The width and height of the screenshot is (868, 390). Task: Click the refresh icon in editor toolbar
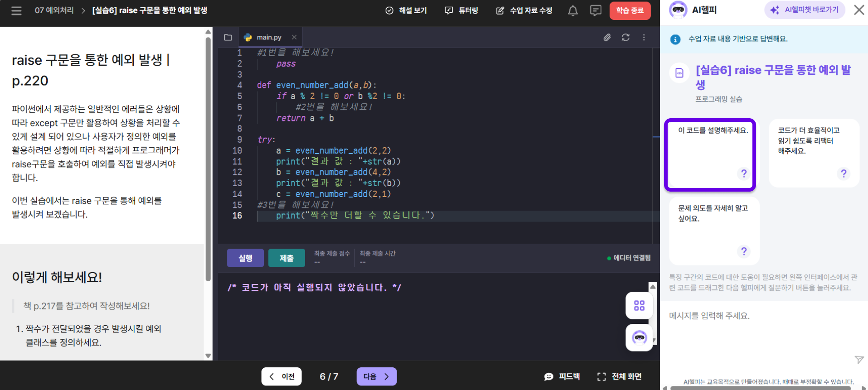tap(626, 38)
